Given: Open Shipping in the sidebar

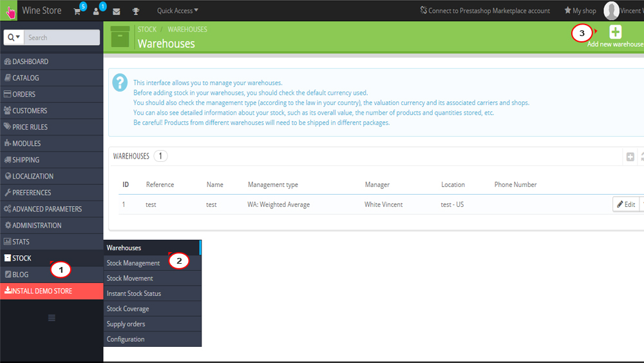Looking at the screenshot, I should tap(52, 160).
